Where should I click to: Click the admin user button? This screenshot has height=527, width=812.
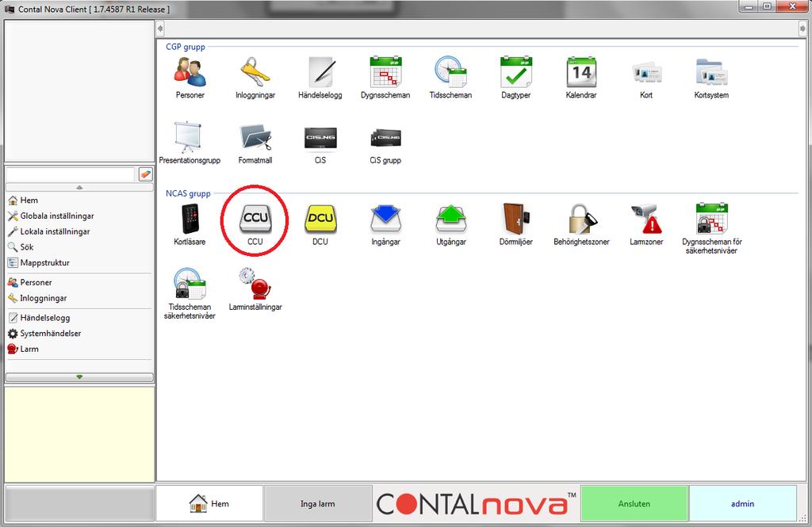(742, 503)
